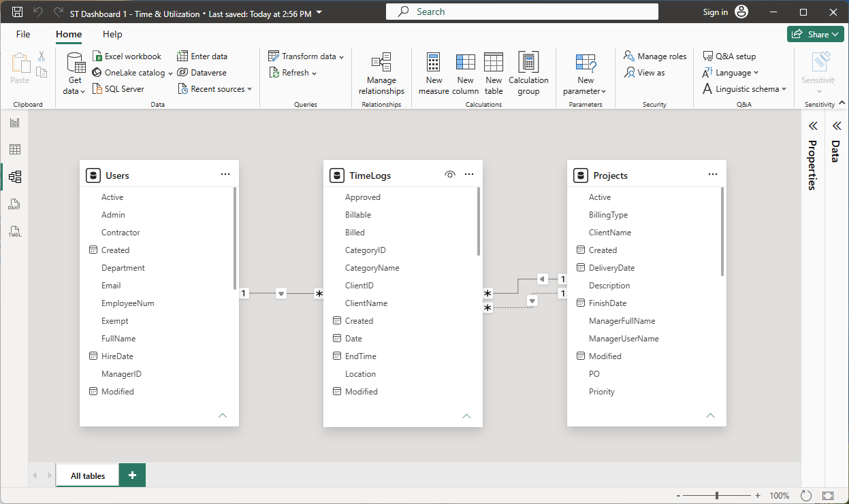Viewport: 849px width, 504px height.
Task: Collapse the TimeLogs table card
Action: tap(466, 415)
